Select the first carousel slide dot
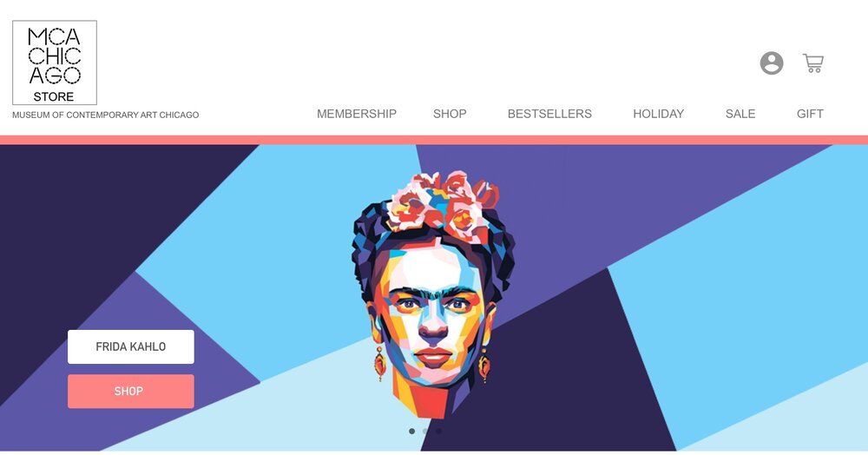 tap(411, 432)
